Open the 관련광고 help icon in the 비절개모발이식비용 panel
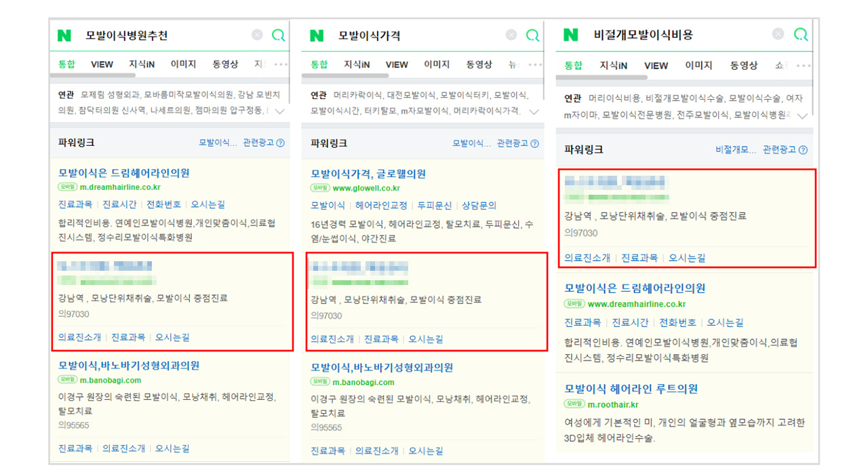Viewport: 868px width, 475px height. 804,150
